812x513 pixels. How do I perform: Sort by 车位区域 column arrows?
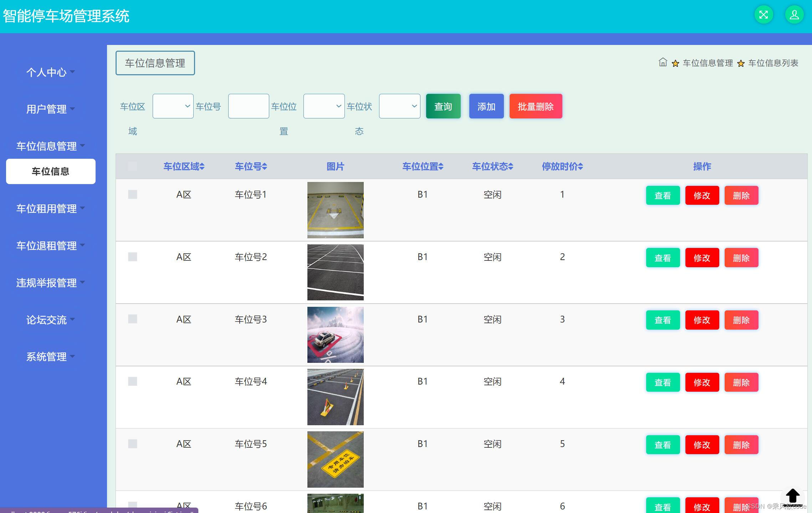[x=202, y=167]
